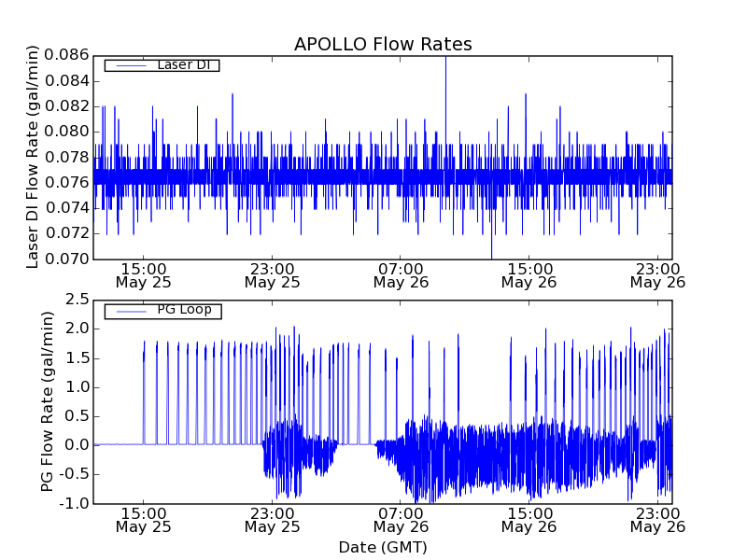This screenshot has width=747, height=560.
Task: Click lower plot's 07:00 May 26 time label
Action: tap(401, 519)
